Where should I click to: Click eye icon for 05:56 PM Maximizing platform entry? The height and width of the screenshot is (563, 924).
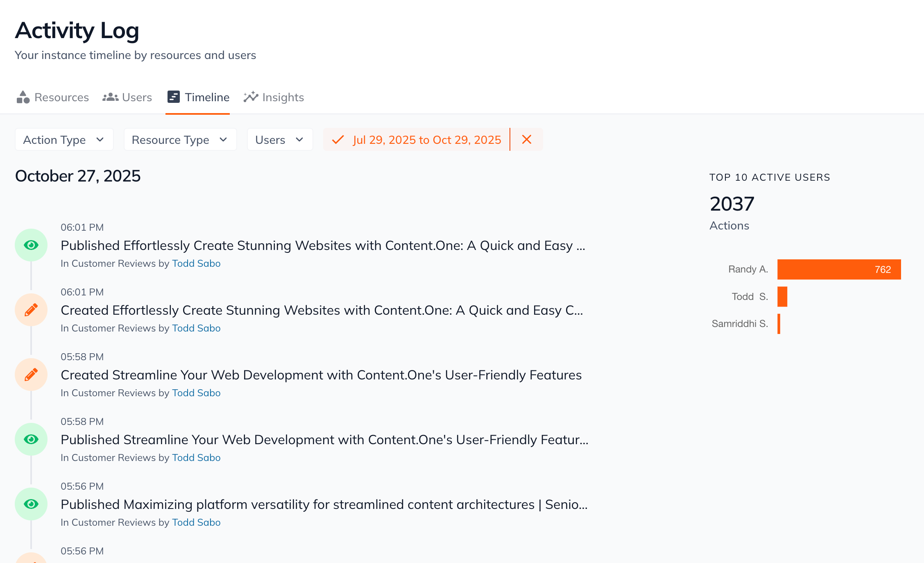coord(31,504)
